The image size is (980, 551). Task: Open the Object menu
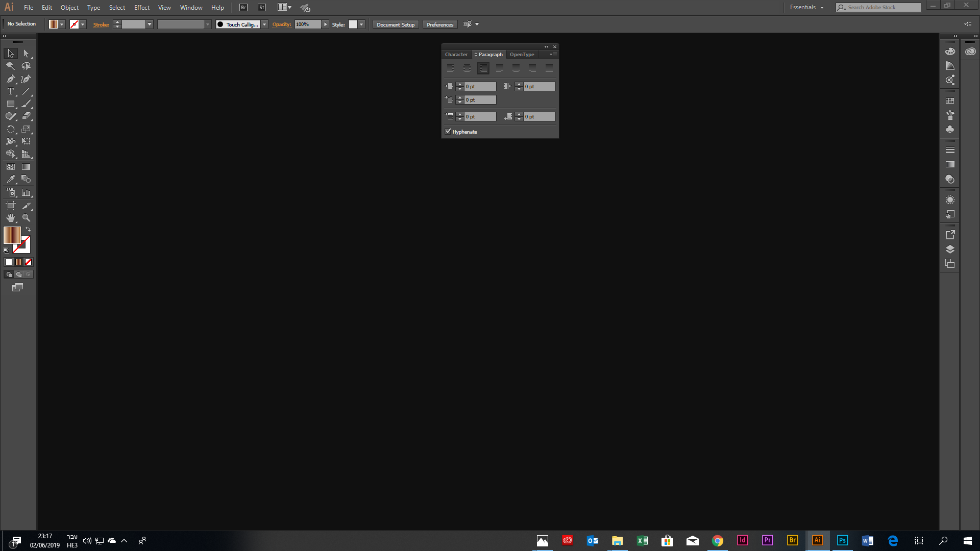click(x=69, y=7)
